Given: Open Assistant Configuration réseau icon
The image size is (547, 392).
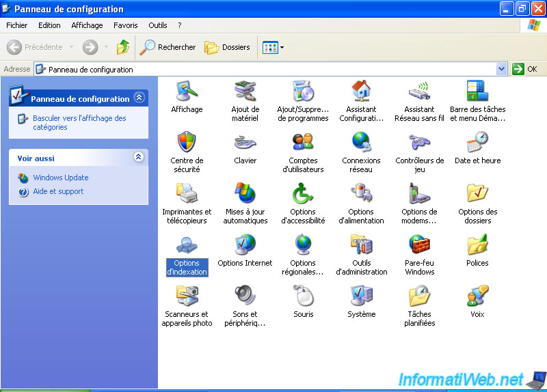Looking at the screenshot, I should [362, 101].
